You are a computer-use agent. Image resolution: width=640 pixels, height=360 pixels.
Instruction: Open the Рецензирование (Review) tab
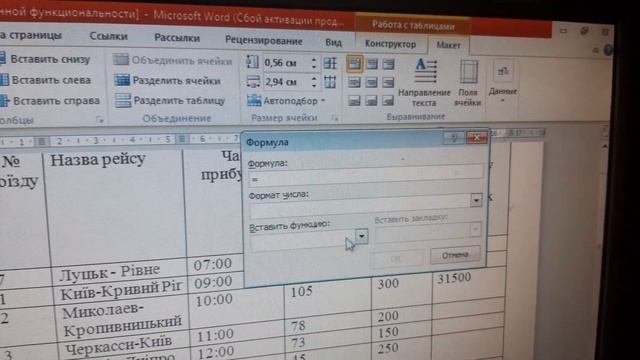coord(264,40)
